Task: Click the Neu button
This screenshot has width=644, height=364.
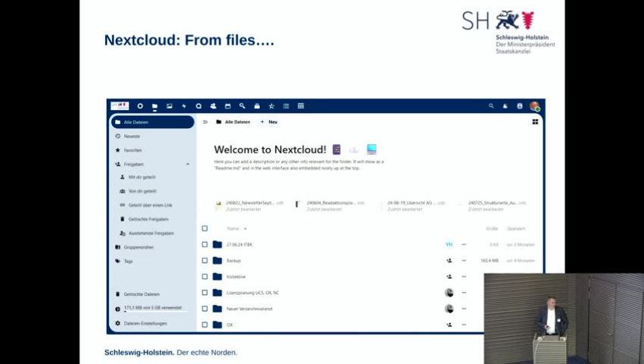Action: click(269, 121)
